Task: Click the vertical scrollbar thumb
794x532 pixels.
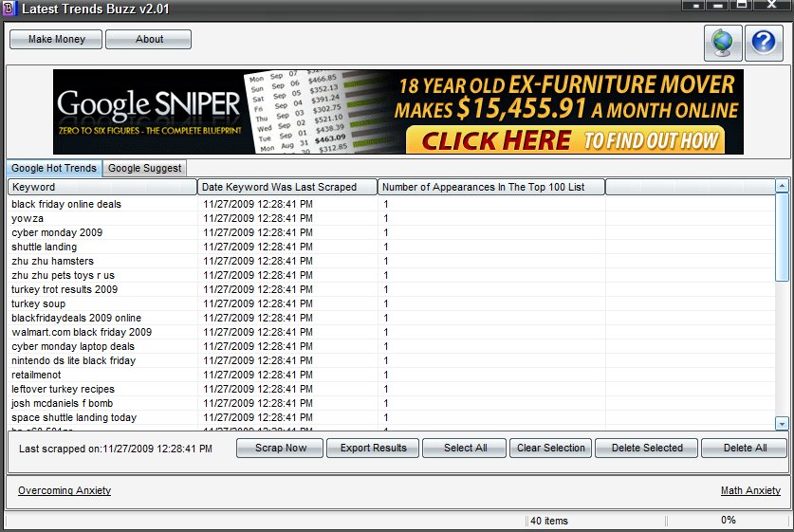Action: (782, 236)
